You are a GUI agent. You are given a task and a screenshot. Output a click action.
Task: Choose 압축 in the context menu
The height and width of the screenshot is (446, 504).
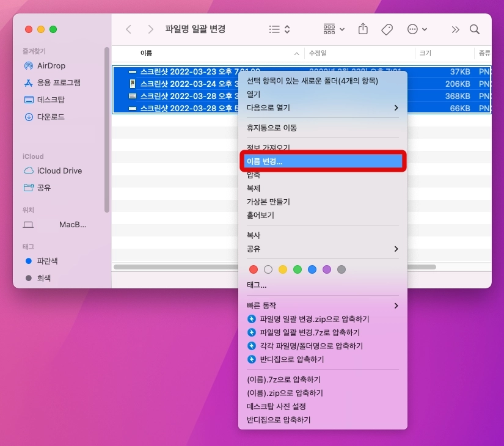tap(323, 175)
